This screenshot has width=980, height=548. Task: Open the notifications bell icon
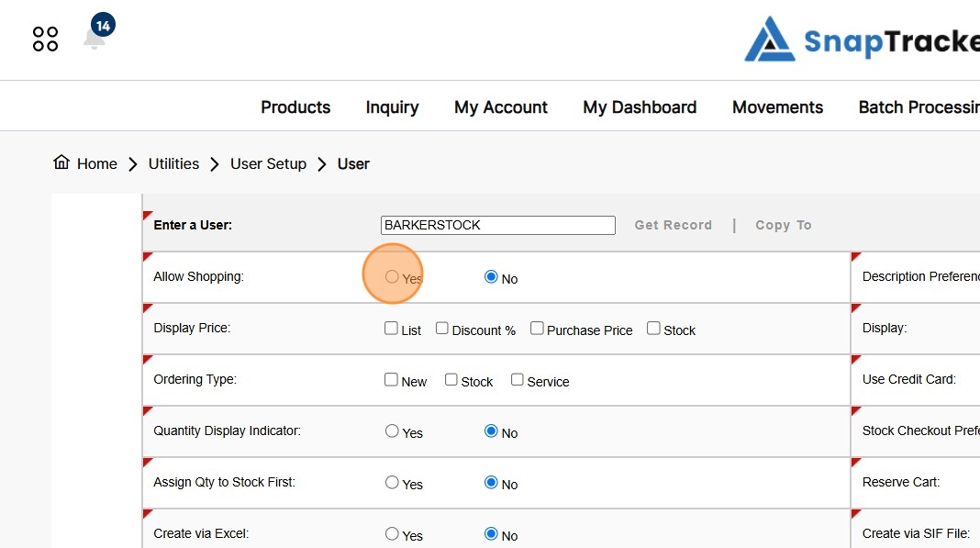tap(95, 39)
